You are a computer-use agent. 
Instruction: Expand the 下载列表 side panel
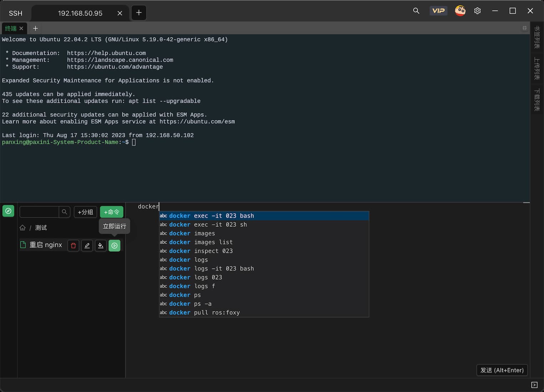tap(537, 100)
